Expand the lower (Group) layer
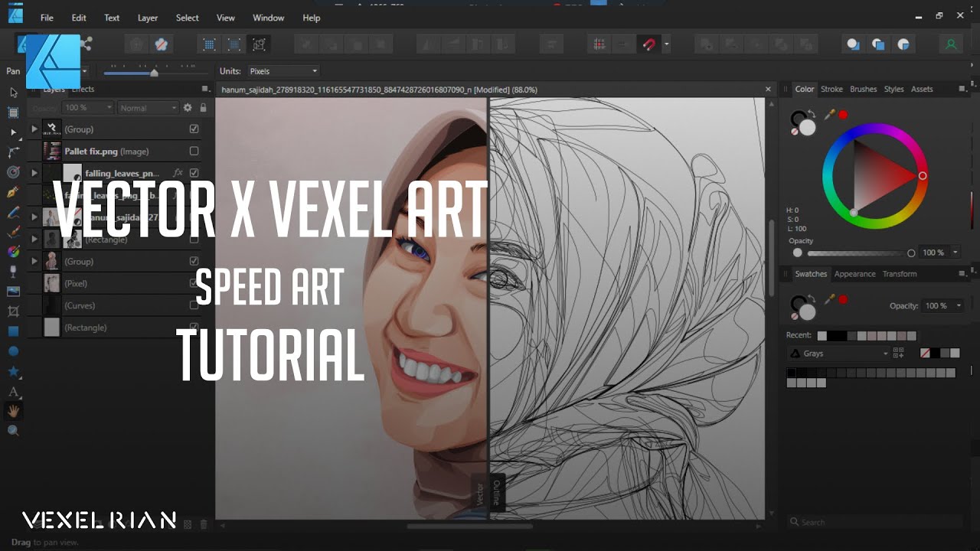 (x=34, y=261)
